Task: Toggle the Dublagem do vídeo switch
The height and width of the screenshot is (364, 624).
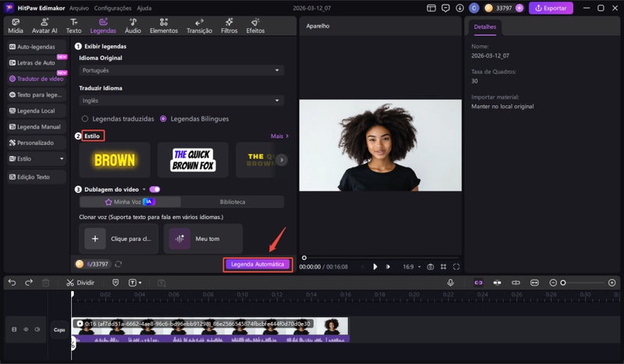Action: pyautogui.click(x=154, y=189)
